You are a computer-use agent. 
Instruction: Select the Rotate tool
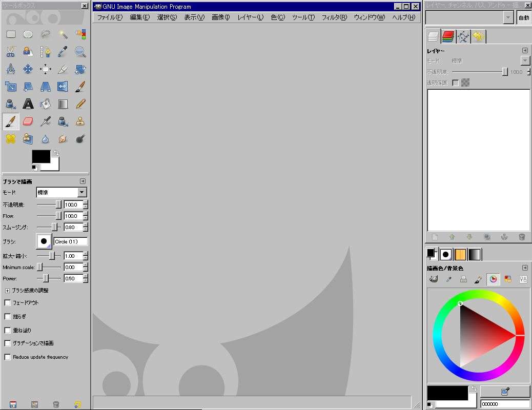pos(80,69)
